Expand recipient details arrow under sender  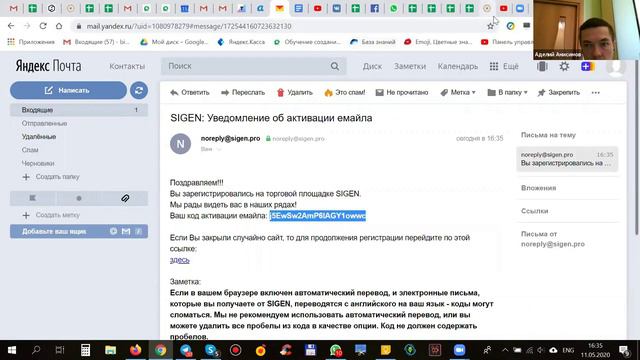pos(219,149)
